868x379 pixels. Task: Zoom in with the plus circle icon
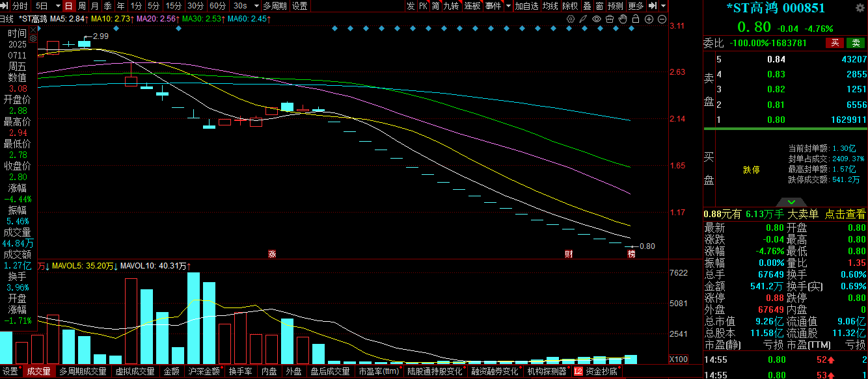[649, 19]
